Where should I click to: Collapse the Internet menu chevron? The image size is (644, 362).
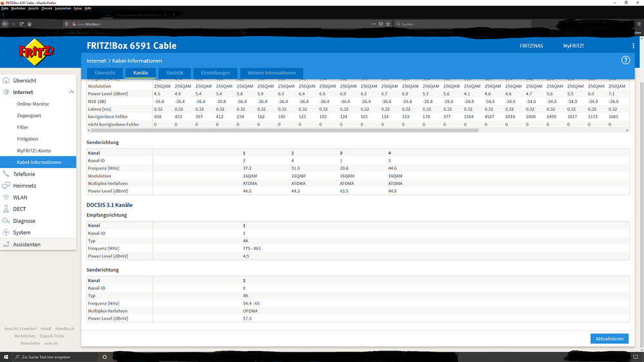click(x=72, y=92)
